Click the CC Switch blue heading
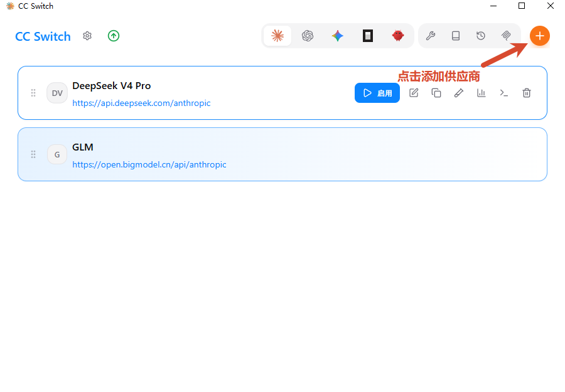Image resolution: width=565 pixels, height=392 pixels. point(43,36)
